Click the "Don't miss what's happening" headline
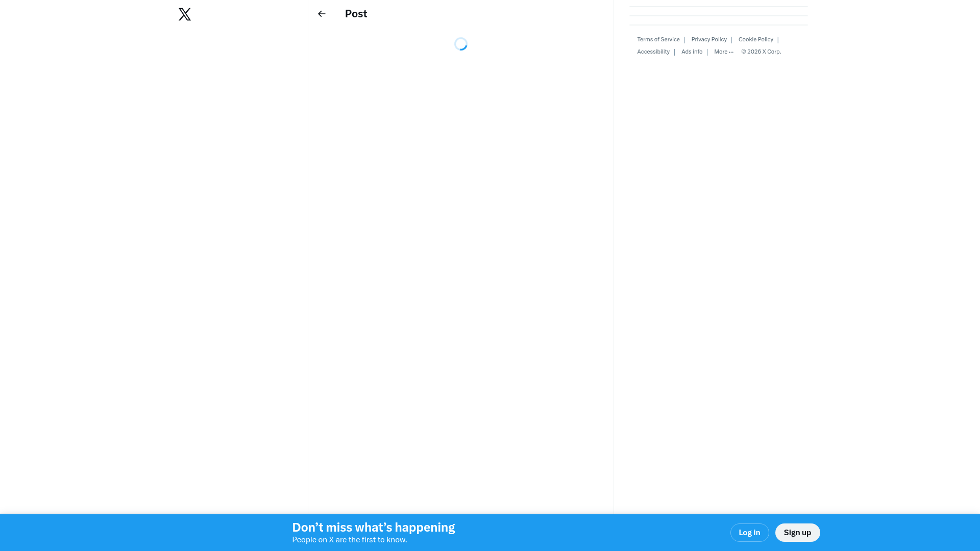 pyautogui.click(x=373, y=527)
